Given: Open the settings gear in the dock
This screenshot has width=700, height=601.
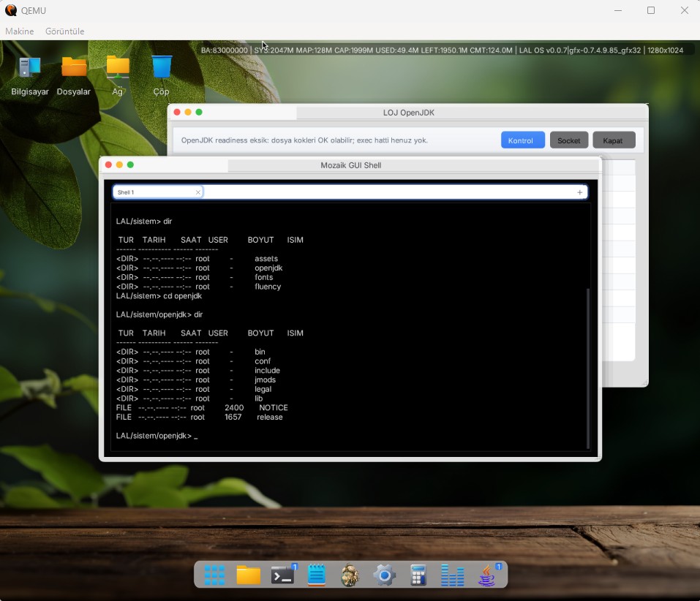Looking at the screenshot, I should click(x=384, y=575).
